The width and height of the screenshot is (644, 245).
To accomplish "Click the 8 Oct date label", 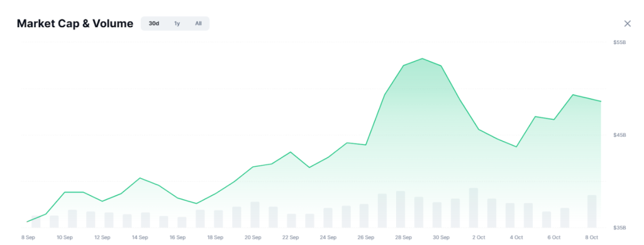I will [592, 237].
